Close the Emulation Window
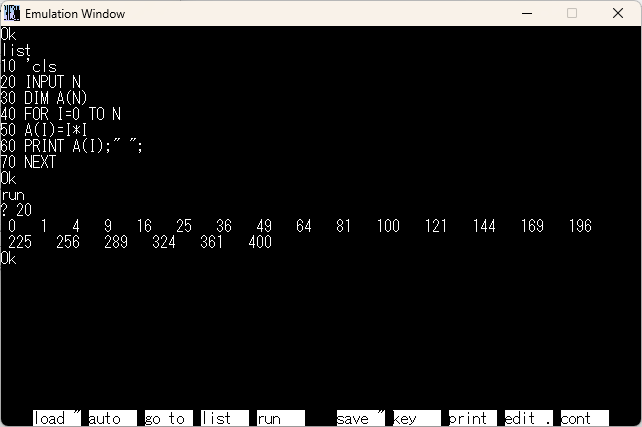The image size is (642, 427). point(618,13)
